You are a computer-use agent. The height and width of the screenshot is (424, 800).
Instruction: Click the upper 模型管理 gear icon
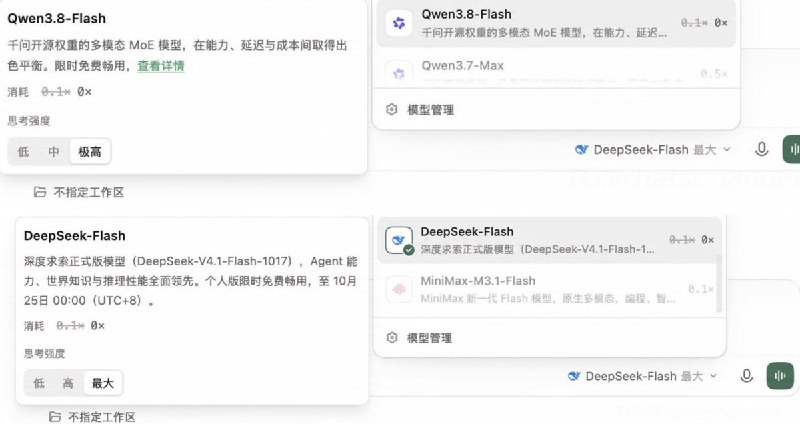391,109
